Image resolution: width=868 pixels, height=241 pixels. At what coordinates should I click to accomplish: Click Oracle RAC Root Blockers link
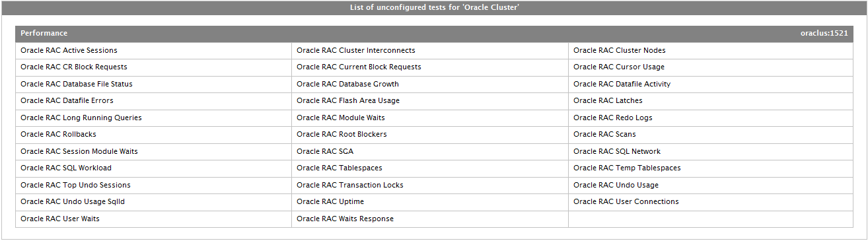(342, 134)
